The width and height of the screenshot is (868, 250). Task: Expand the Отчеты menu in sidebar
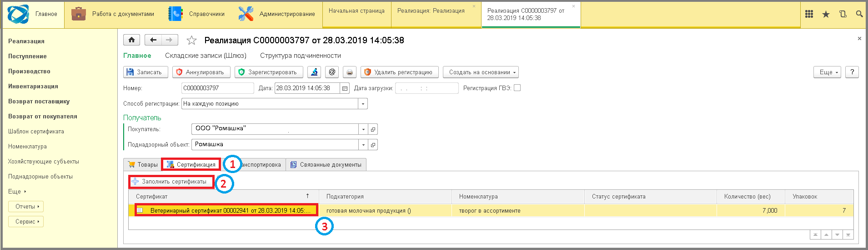pyautogui.click(x=26, y=207)
